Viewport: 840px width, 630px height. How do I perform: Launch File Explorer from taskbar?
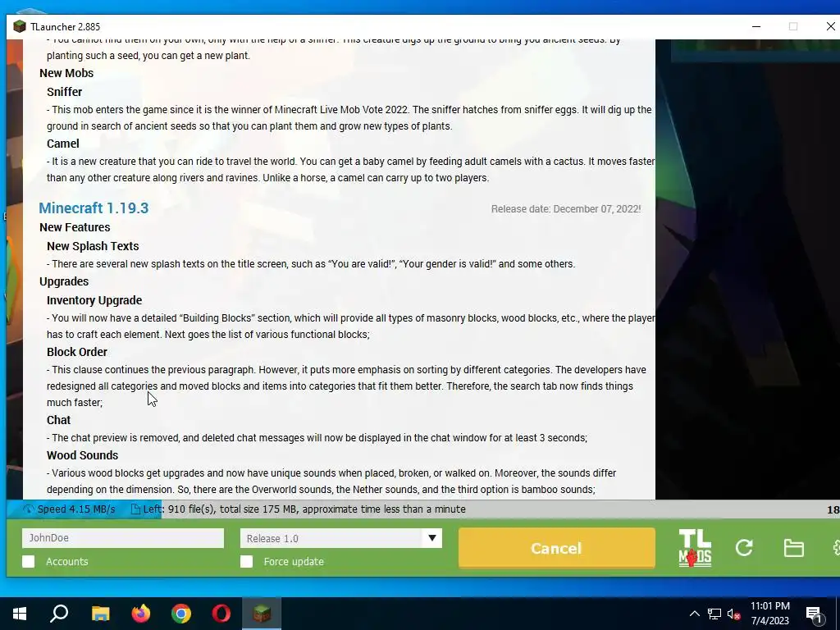tap(100, 614)
